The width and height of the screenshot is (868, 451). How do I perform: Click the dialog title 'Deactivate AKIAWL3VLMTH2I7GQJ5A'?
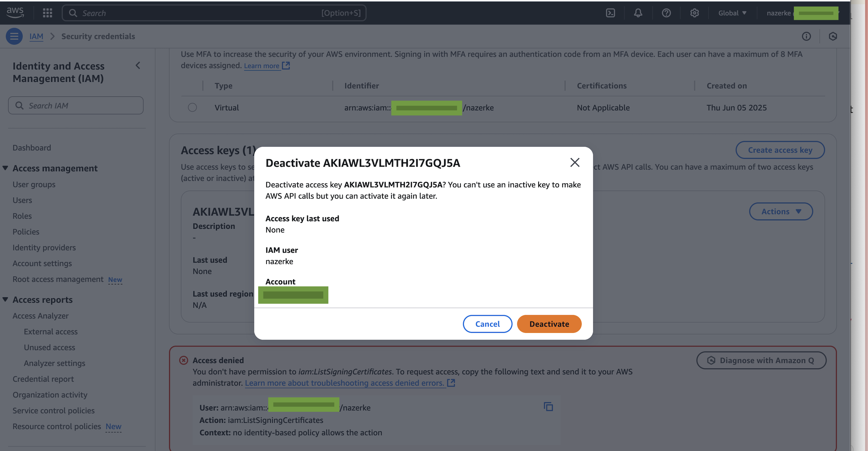click(x=362, y=163)
